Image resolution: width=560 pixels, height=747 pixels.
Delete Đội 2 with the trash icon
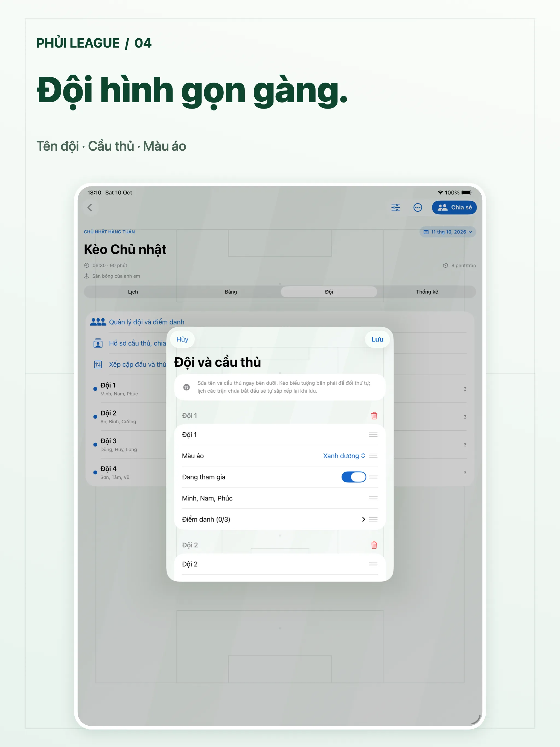point(374,545)
